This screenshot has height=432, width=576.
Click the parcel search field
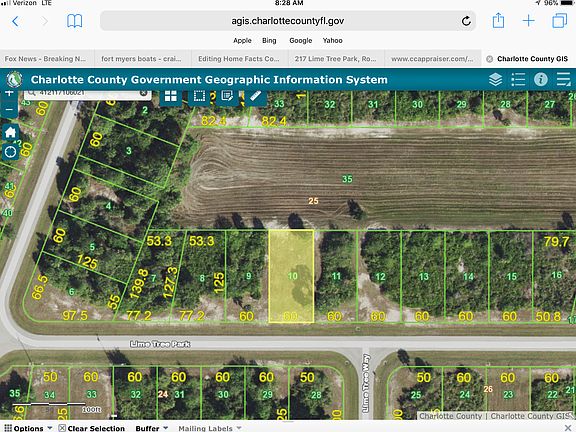point(87,94)
